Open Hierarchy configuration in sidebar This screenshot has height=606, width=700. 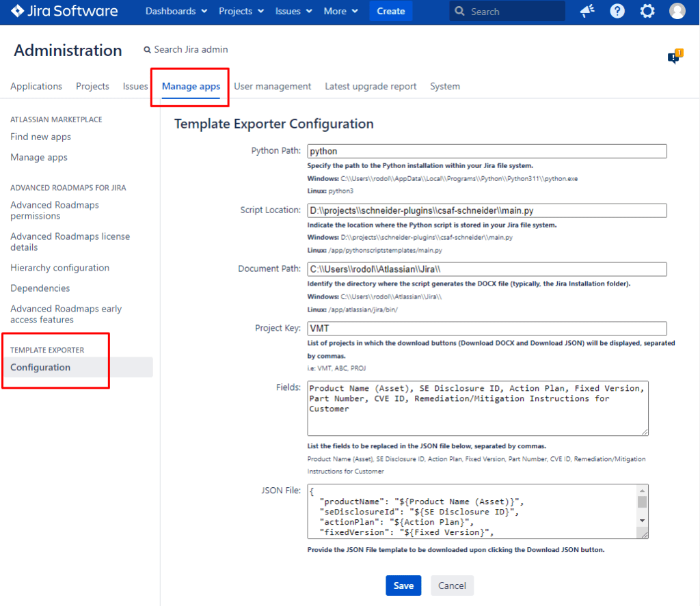(x=59, y=268)
